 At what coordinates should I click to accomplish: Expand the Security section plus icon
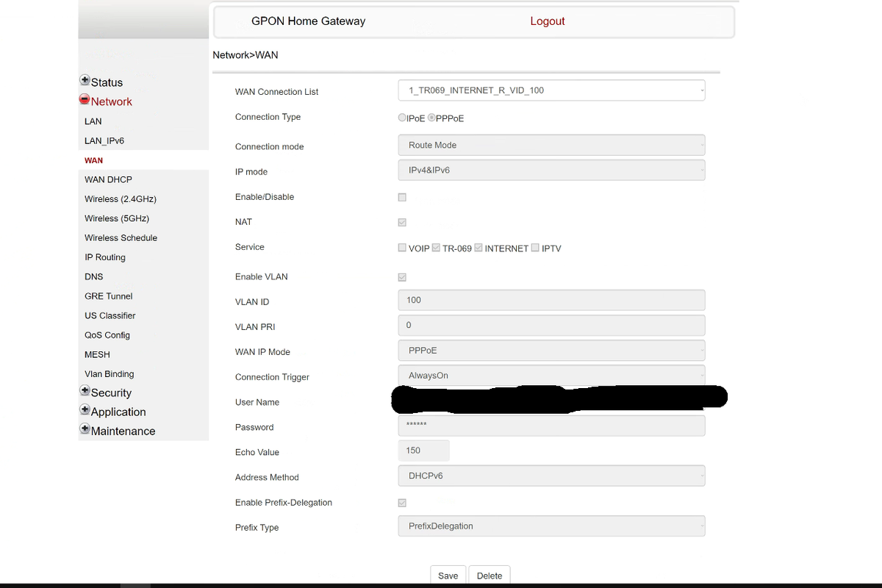(85, 391)
